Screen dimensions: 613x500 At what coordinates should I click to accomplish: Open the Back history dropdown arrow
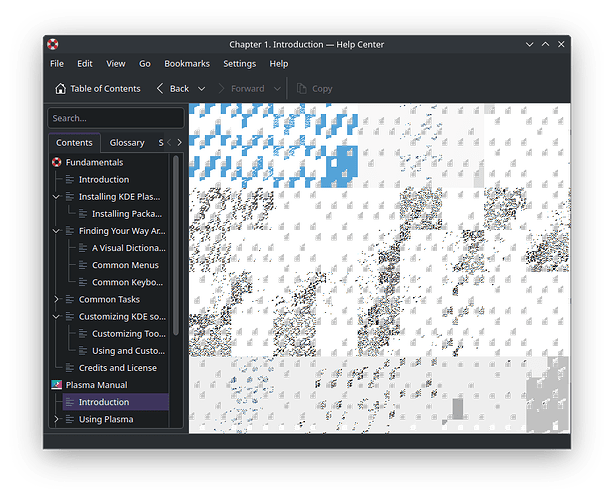201,89
